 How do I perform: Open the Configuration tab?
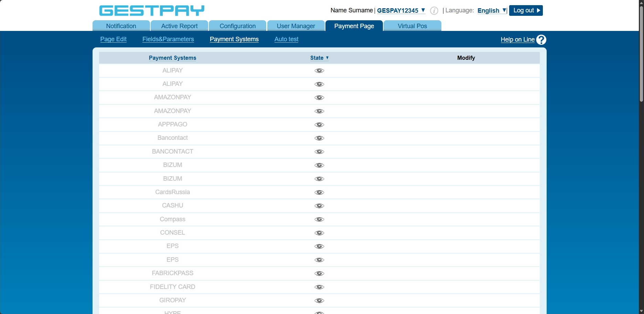pos(237,26)
